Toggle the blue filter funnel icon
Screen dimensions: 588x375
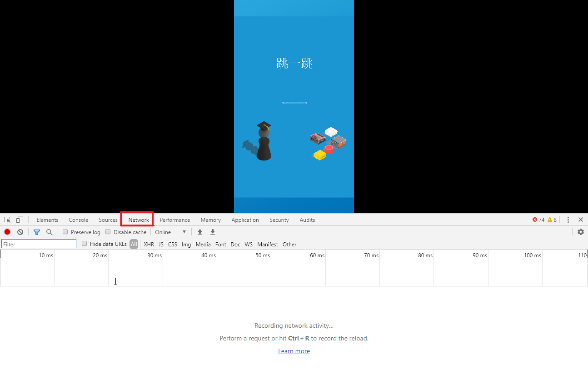(x=37, y=232)
